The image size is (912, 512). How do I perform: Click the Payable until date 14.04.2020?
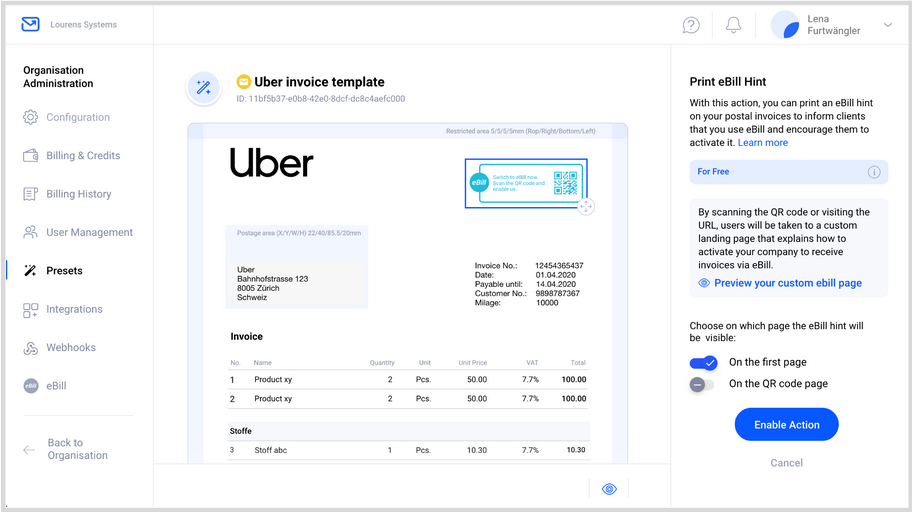tap(555, 284)
